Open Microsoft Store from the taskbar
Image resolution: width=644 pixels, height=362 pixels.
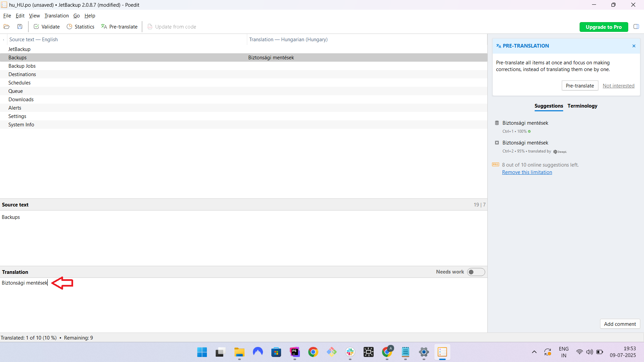(276, 352)
